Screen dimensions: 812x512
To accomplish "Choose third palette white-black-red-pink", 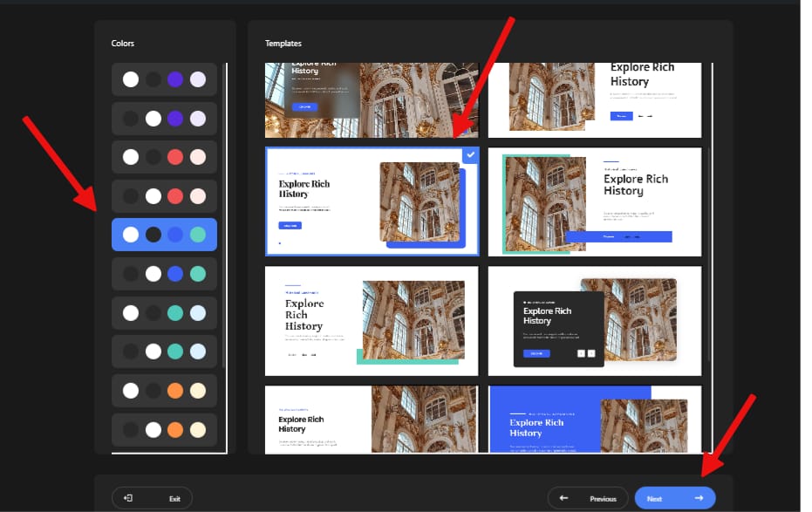I will (164, 157).
